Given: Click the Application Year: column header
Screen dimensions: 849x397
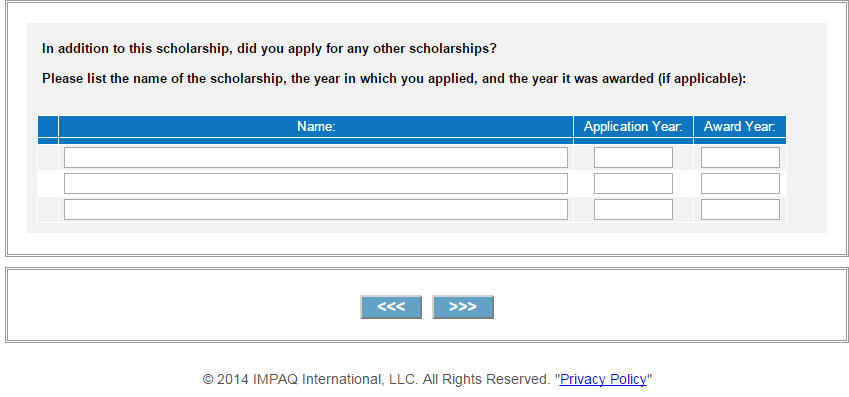Looking at the screenshot, I should coord(633,127).
